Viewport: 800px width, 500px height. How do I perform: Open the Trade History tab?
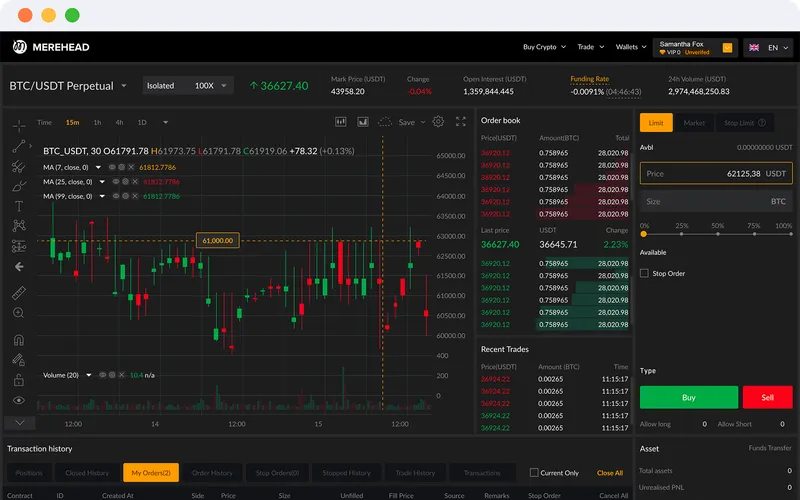pos(415,473)
